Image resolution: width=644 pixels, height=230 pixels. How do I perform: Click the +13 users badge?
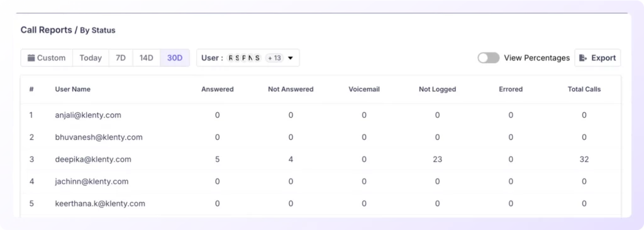coord(274,58)
